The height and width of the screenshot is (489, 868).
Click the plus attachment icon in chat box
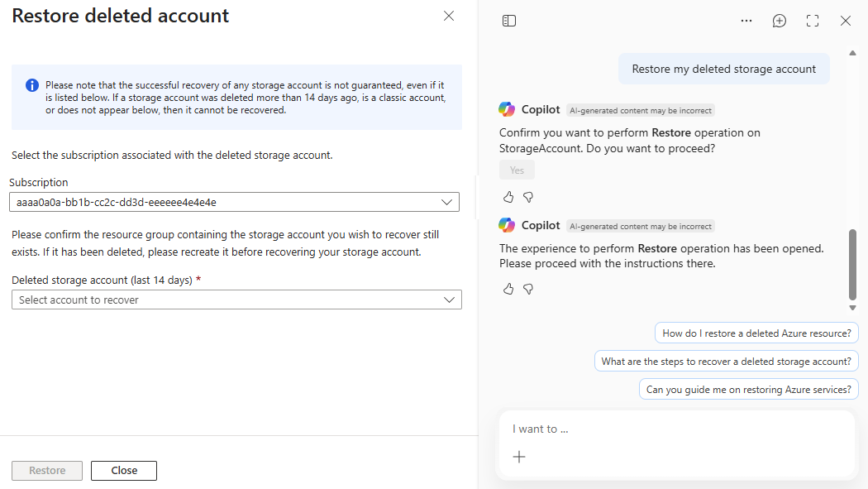(519, 457)
